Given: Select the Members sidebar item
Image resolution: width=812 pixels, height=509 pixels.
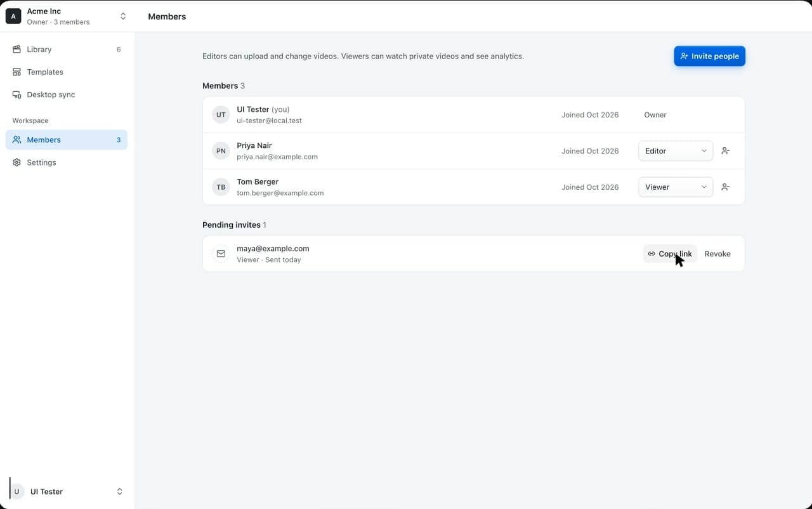Looking at the screenshot, I should (67, 140).
